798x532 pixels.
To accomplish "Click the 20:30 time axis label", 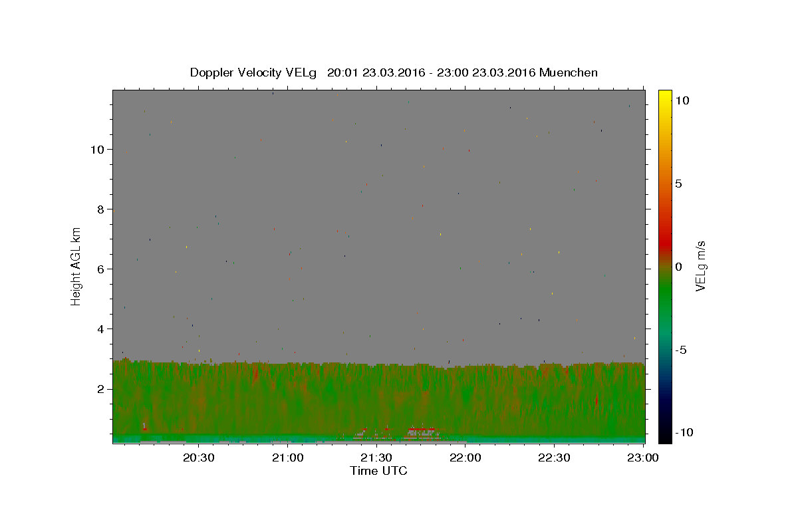I will (x=199, y=458).
